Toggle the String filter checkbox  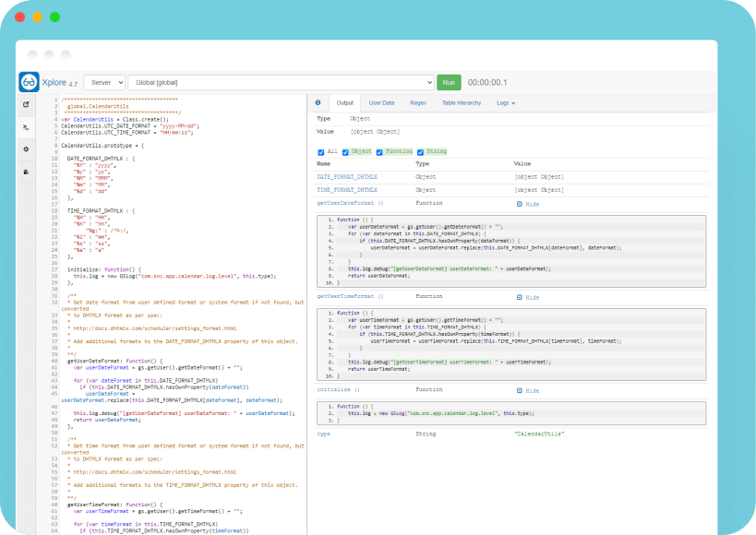tap(420, 150)
